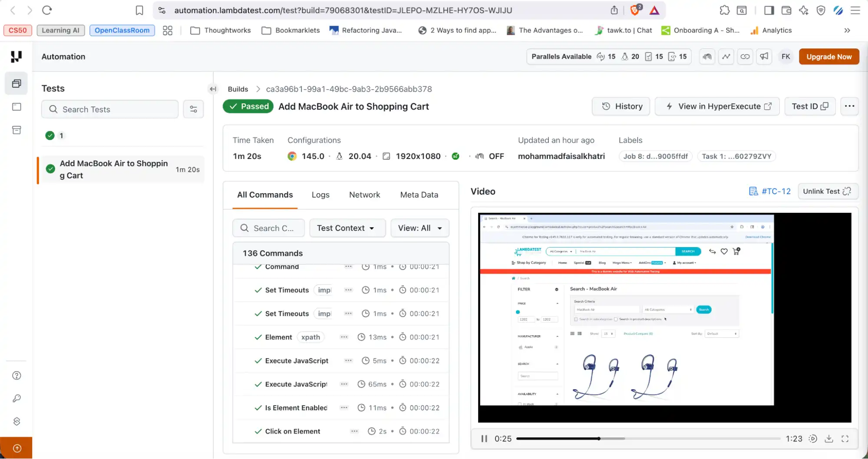Open the analytics graph icon in header
The image size is (868, 459).
coord(726,56)
